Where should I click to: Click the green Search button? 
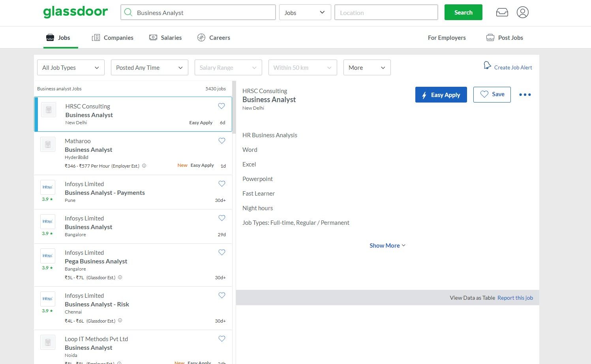pyautogui.click(x=463, y=12)
